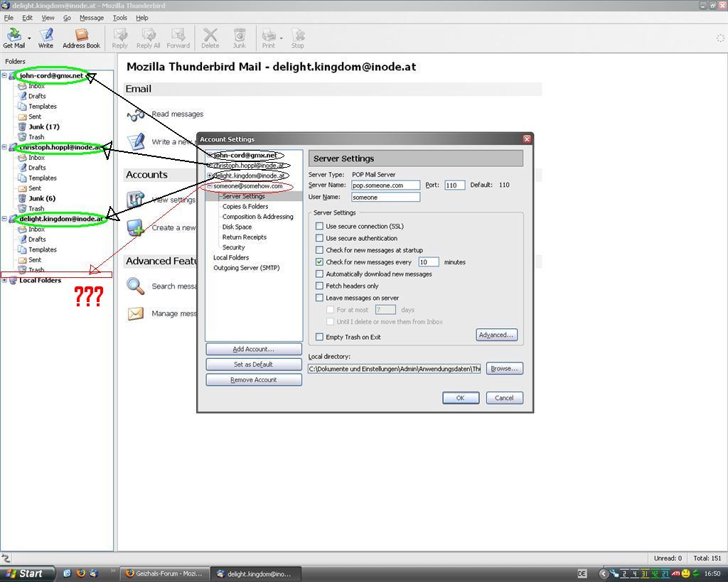Select Outgoing Server (SMTP) in settings tree

point(247,268)
